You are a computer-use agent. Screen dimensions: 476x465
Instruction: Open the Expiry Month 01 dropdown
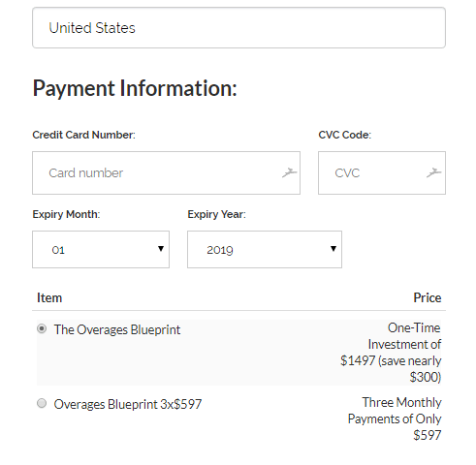coord(101,249)
